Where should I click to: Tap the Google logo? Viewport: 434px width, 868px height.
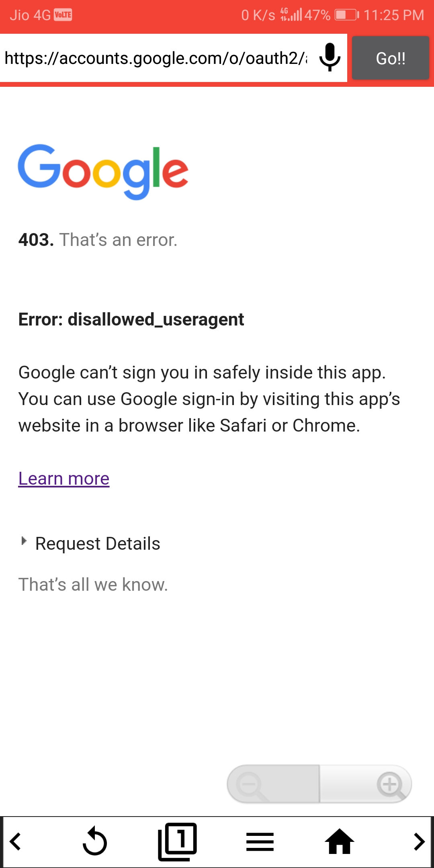pos(103,172)
